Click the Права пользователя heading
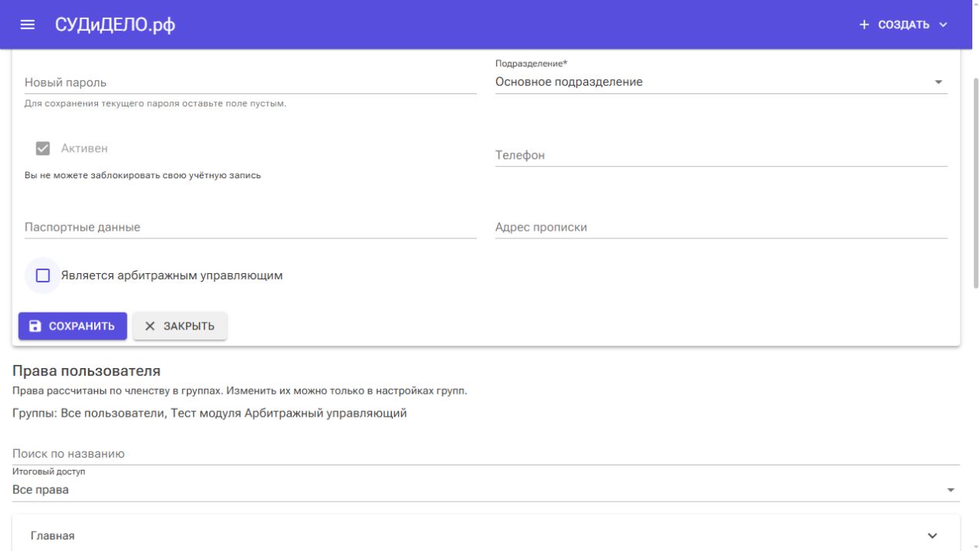The image size is (980, 551). pyautogui.click(x=86, y=370)
